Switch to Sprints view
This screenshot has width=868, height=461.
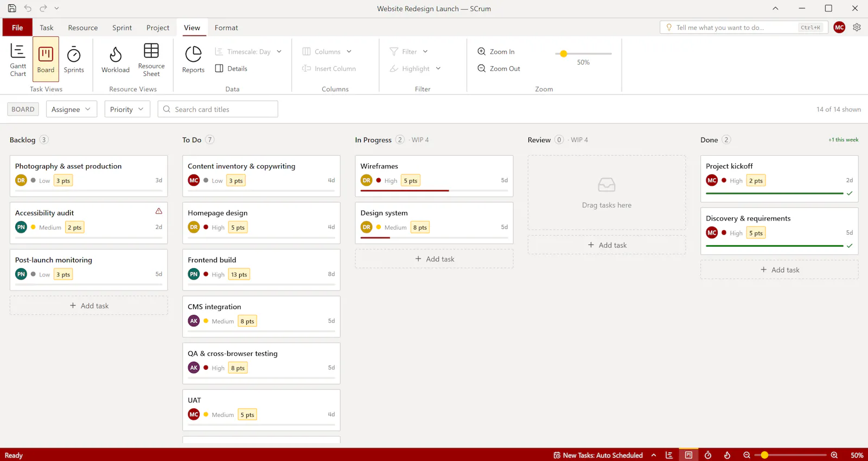click(74, 59)
